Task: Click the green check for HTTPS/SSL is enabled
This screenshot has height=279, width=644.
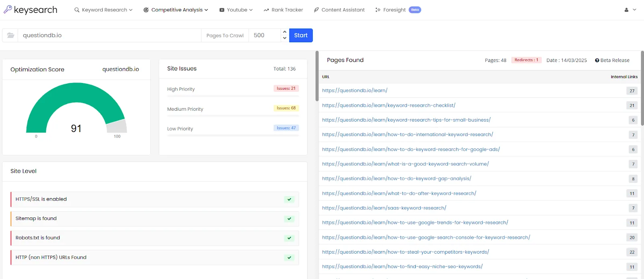Action: (x=289, y=199)
